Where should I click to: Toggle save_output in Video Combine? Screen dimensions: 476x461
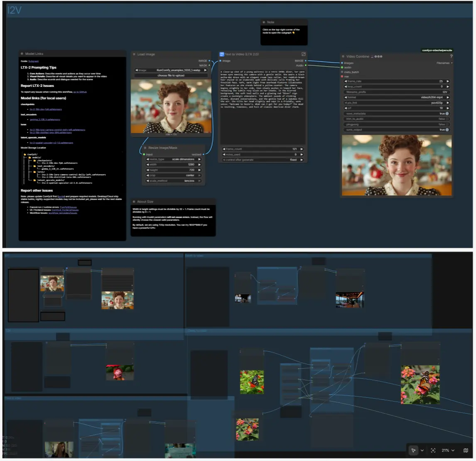[397, 129]
